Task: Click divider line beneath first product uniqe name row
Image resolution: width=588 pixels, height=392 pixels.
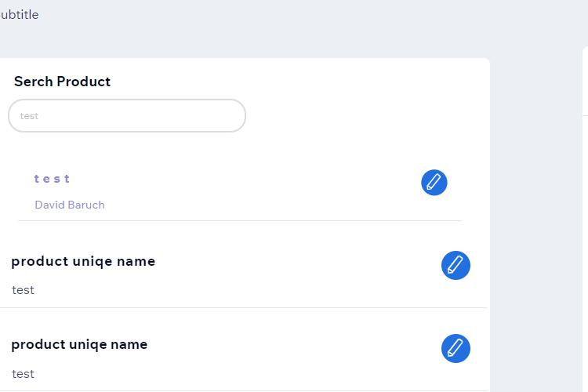Action: (x=244, y=307)
